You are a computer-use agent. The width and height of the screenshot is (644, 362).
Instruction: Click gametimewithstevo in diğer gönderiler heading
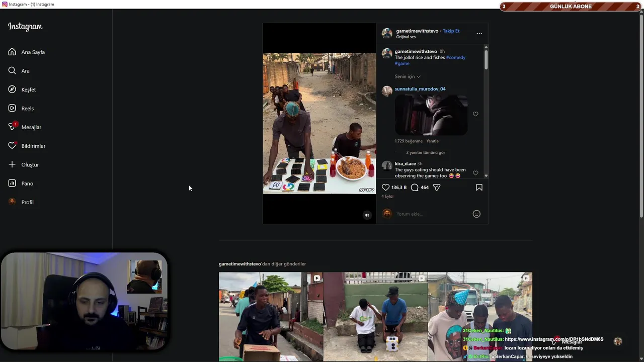pos(239,264)
